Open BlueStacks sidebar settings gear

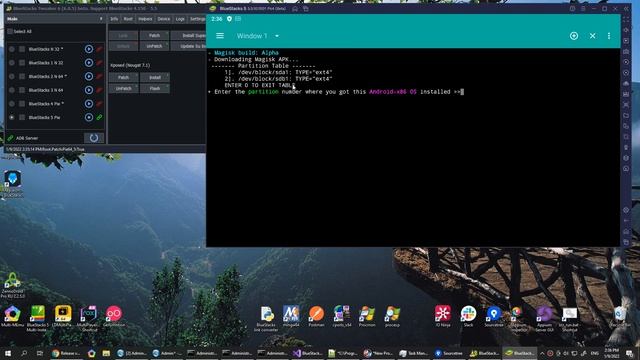[x=626, y=210]
